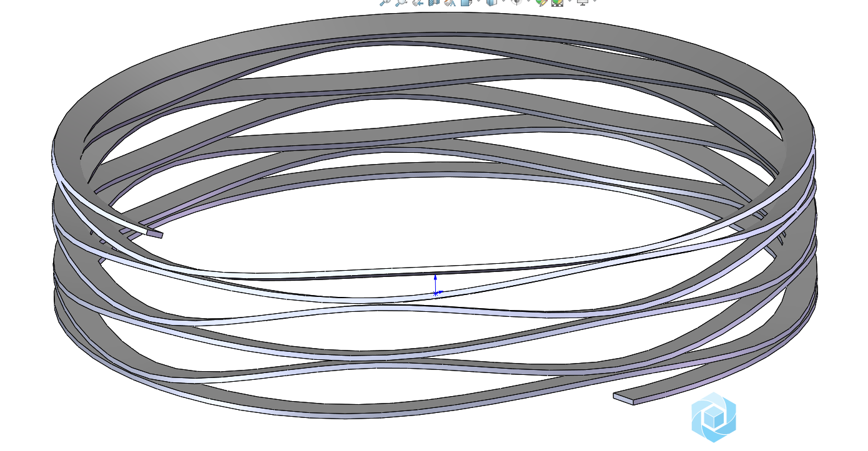The image size is (868, 451).
Task: Click the Zoom to Fit magnifier icon
Action: coord(385,2)
